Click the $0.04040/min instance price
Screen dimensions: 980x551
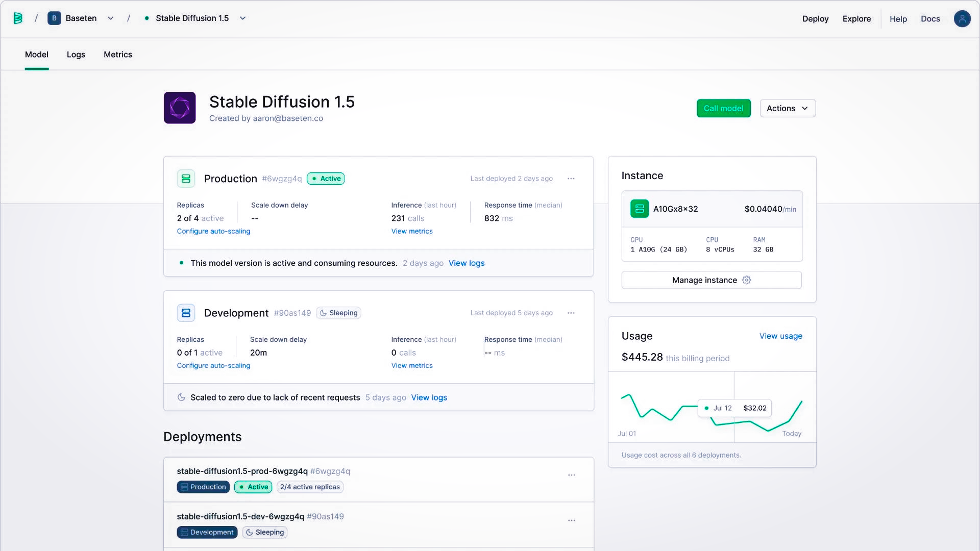pyautogui.click(x=770, y=209)
